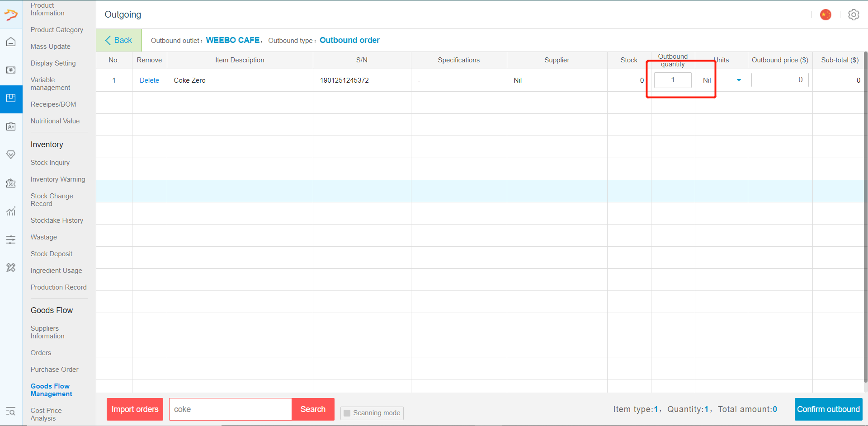Open the tools sidebar icon
The height and width of the screenshot is (426, 868).
point(11,267)
